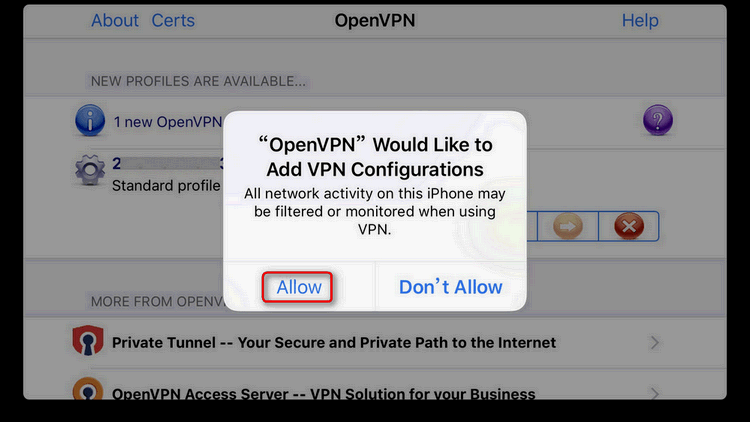
Task: Expand the OpenVPN Access Server chevron
Action: point(655,393)
